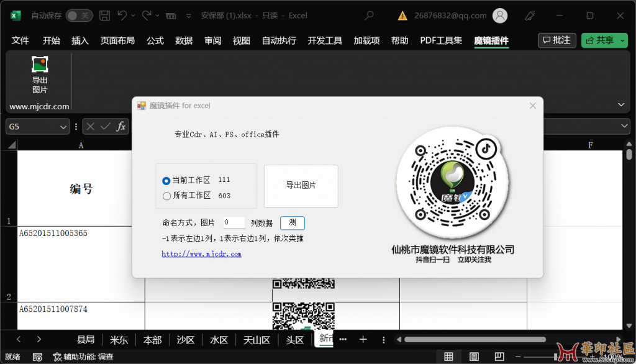This screenshot has width=636, height=364.
Task: Click the keyboard-style quick access icon
Action: pyautogui.click(x=171, y=16)
